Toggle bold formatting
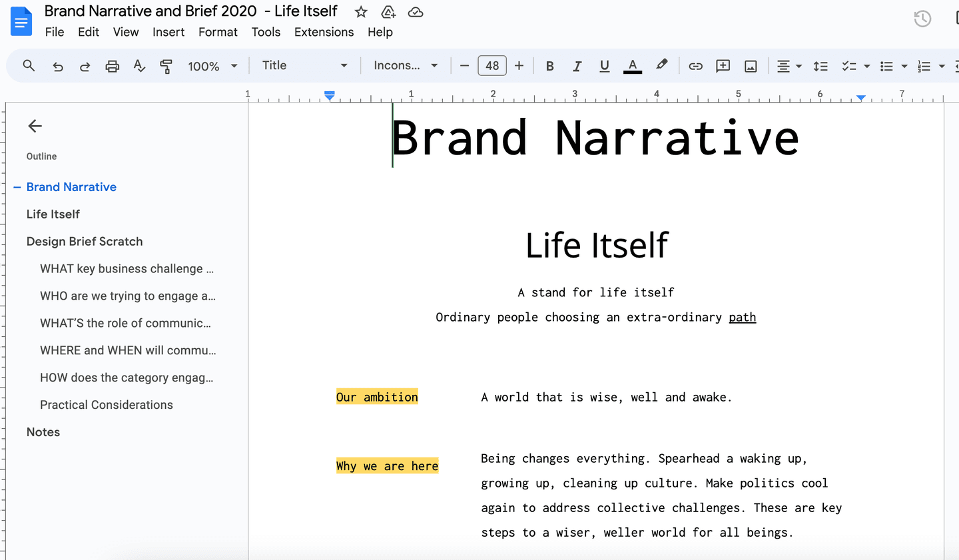959x560 pixels. [549, 65]
